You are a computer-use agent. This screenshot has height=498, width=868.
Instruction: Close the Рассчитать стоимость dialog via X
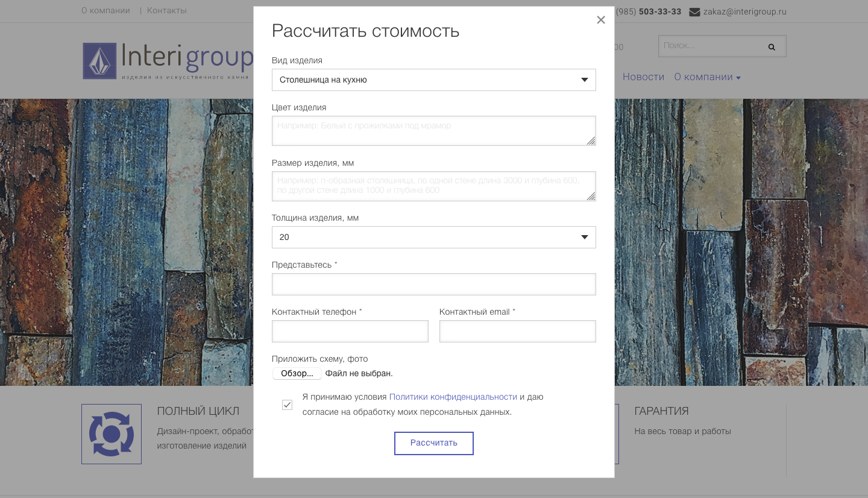[601, 19]
